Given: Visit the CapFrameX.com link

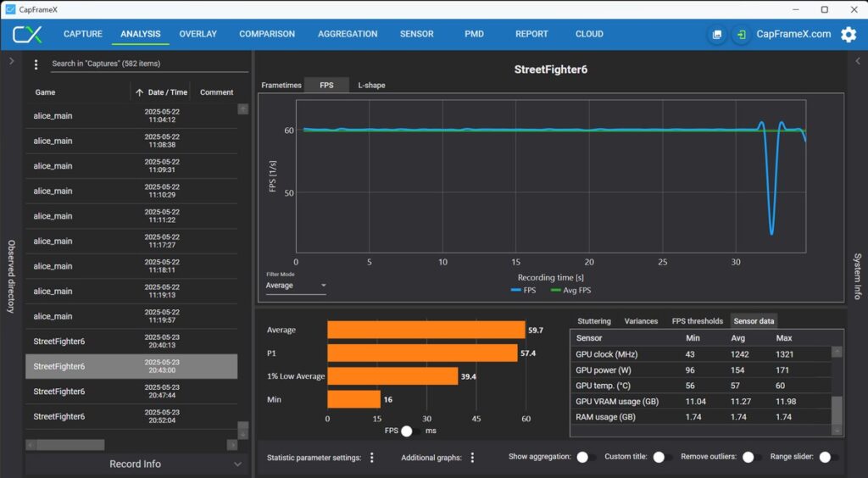Looking at the screenshot, I should click(x=793, y=34).
